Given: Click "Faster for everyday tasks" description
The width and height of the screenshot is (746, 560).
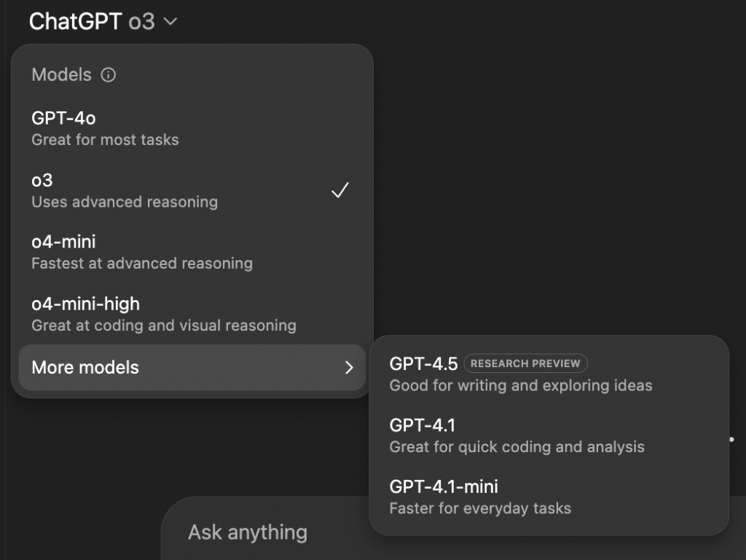Looking at the screenshot, I should (480, 508).
